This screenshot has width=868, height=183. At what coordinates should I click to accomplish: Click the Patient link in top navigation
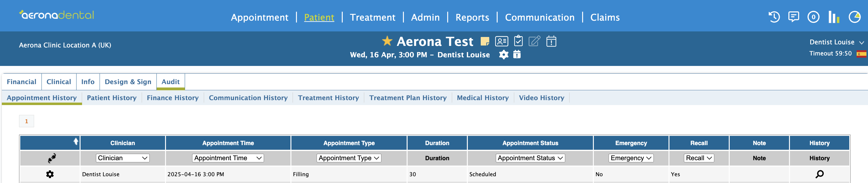coord(319,17)
